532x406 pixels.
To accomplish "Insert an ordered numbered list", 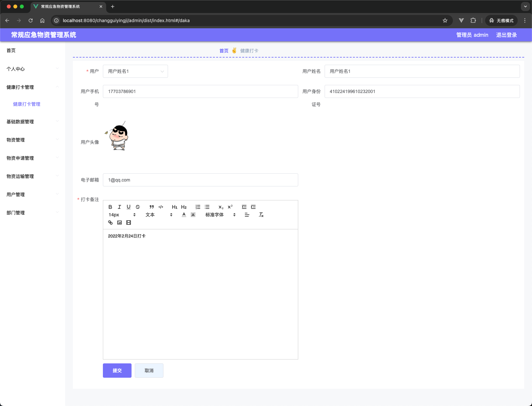I will (198, 207).
